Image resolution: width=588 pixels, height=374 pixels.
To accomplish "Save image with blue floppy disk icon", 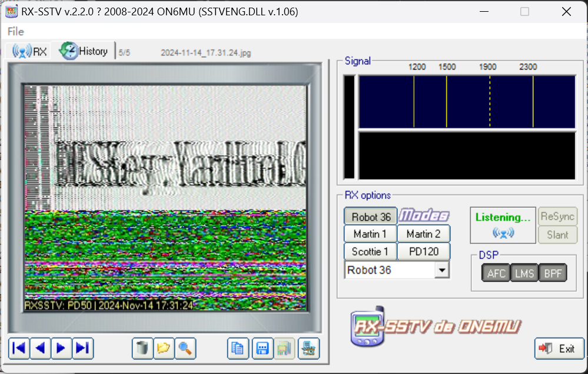I will [x=262, y=349].
